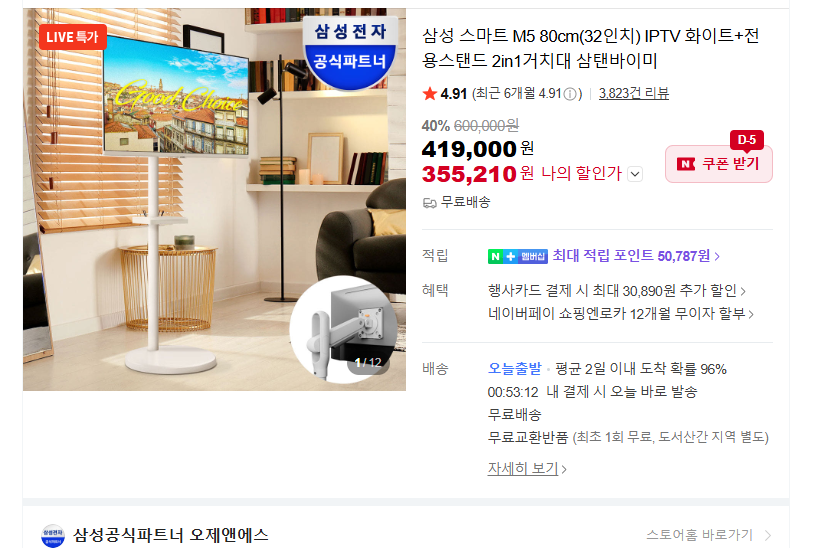Click the 쿠폰 받기 button
The height and width of the screenshot is (548, 829).
[x=719, y=164]
